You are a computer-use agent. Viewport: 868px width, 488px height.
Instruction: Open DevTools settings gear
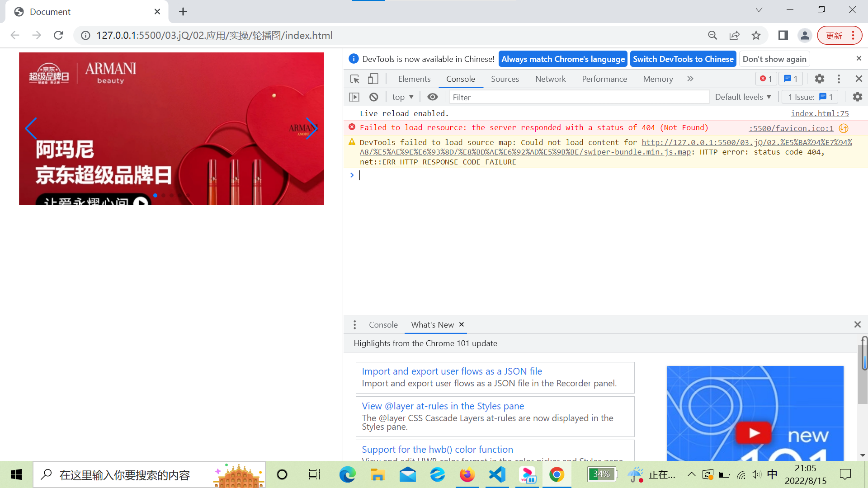point(820,79)
